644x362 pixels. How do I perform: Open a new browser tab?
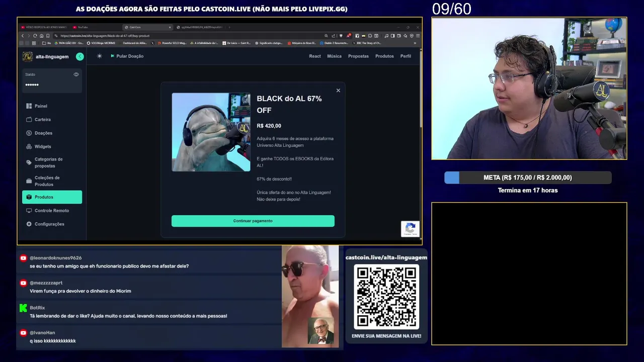tap(229, 27)
